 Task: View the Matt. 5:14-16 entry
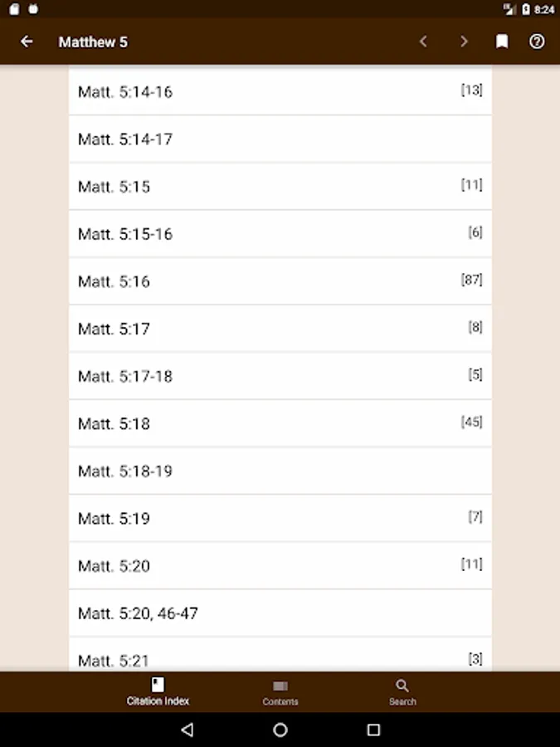point(280,92)
